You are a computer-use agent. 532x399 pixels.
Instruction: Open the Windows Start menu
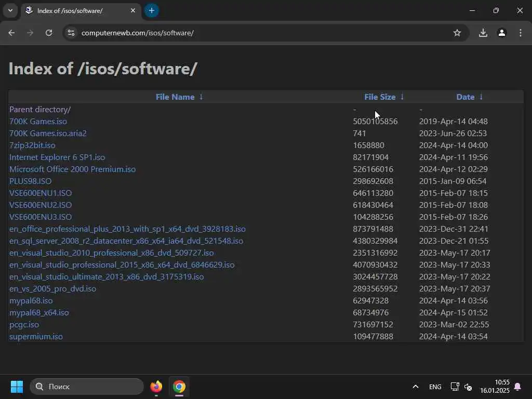click(17, 387)
